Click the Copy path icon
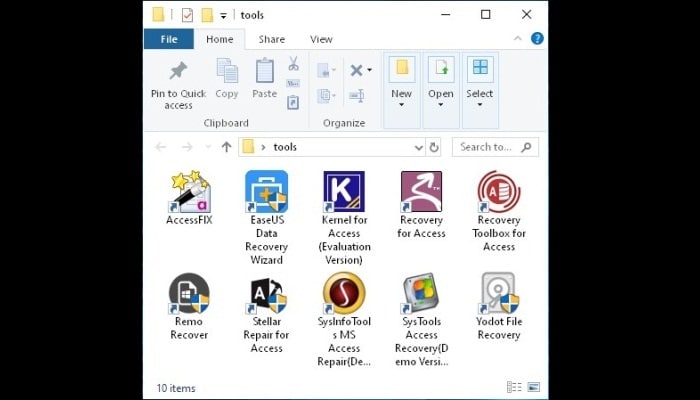 (x=293, y=83)
